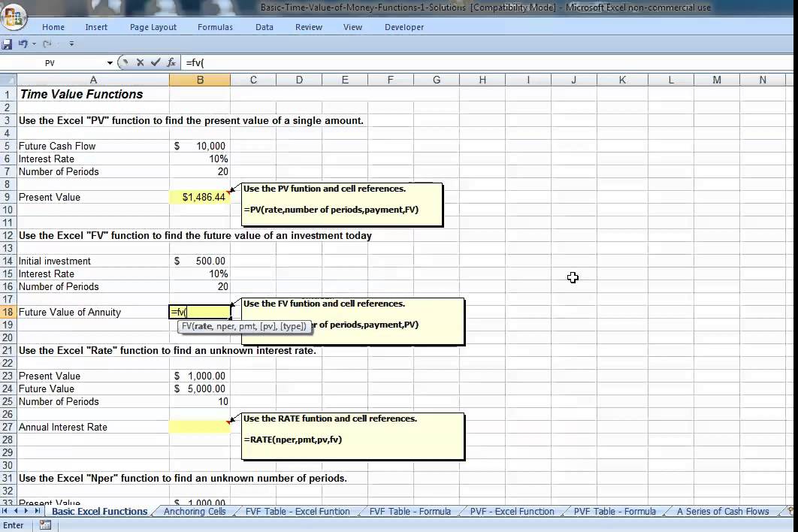Click active cell B18 containing =fv(

click(x=200, y=312)
